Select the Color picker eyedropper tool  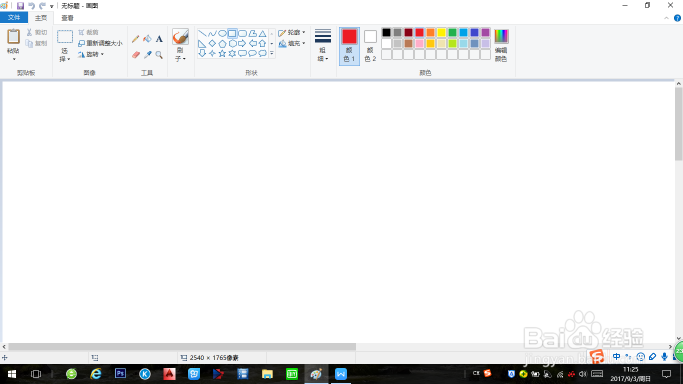click(x=147, y=55)
